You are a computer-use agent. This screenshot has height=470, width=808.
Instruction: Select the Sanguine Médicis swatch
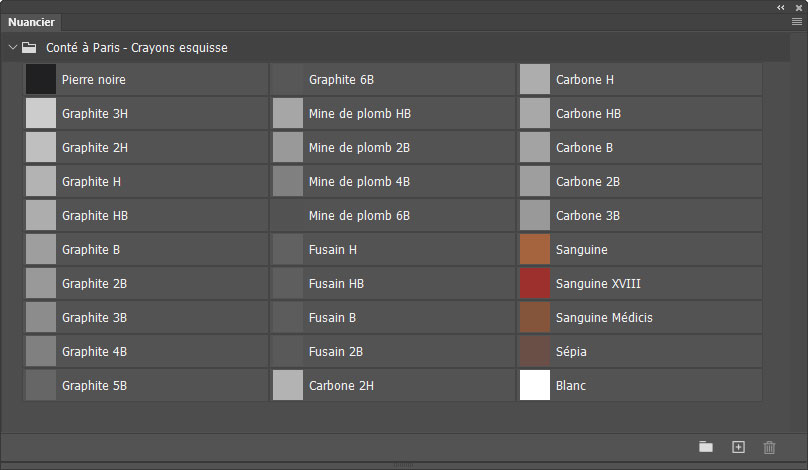(535, 317)
